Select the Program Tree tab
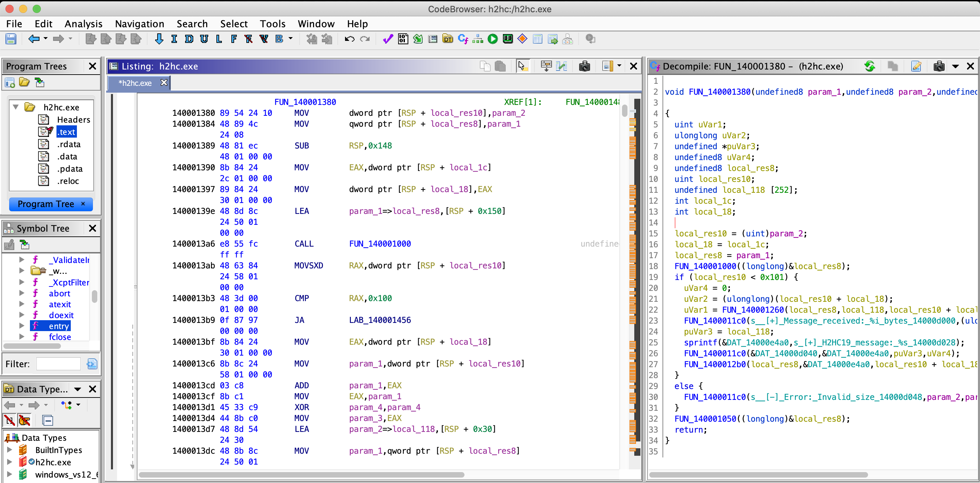The image size is (980, 483). pos(46,204)
